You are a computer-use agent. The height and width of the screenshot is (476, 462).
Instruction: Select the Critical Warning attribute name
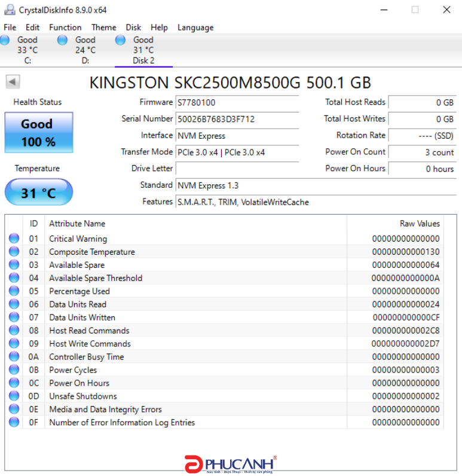[78, 239]
